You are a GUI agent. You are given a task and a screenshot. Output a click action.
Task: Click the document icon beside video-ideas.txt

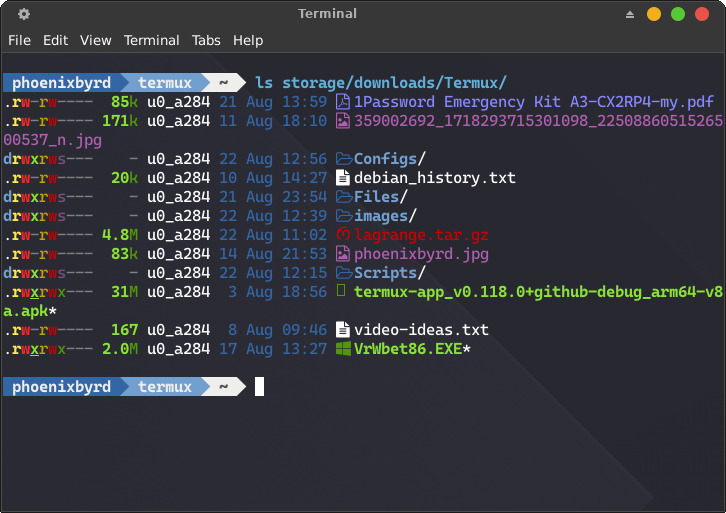coord(343,330)
